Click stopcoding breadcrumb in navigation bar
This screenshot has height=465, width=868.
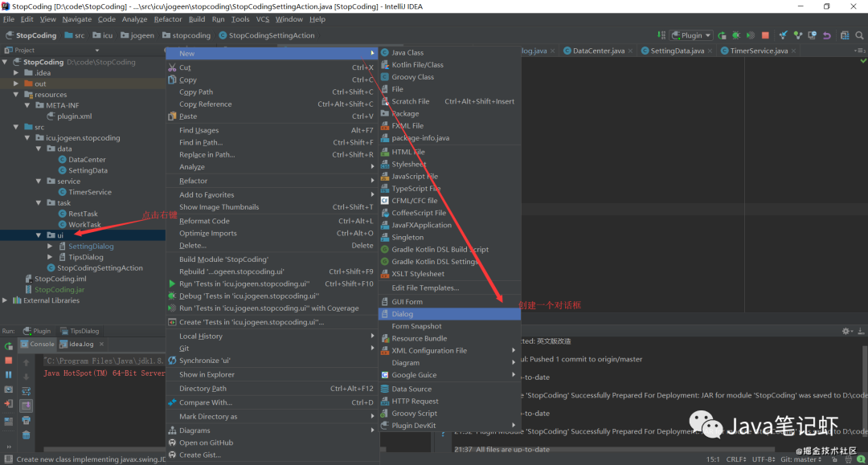[186, 35]
